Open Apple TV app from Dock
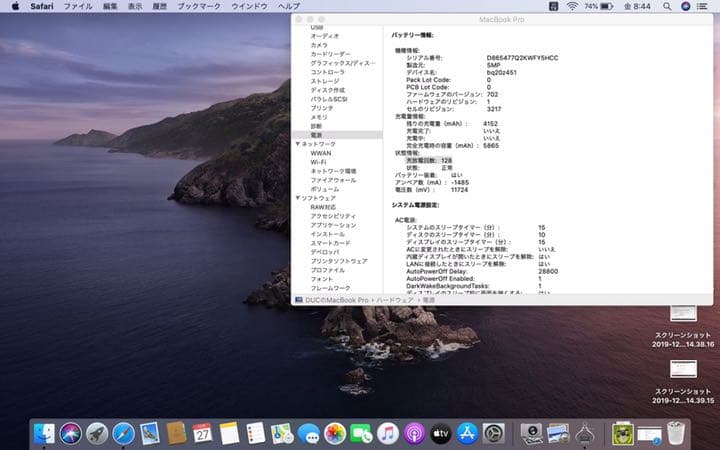This screenshot has height=450, width=720. 441,433
